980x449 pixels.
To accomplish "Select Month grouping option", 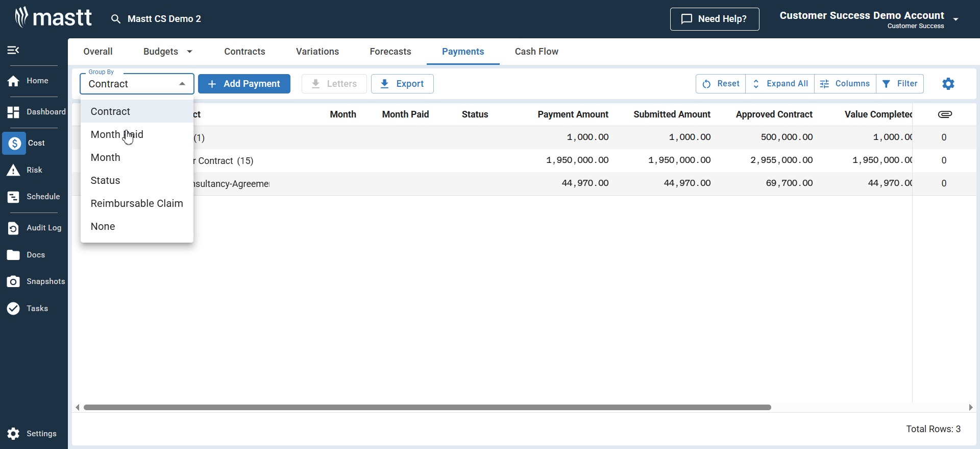I will click(137, 157).
